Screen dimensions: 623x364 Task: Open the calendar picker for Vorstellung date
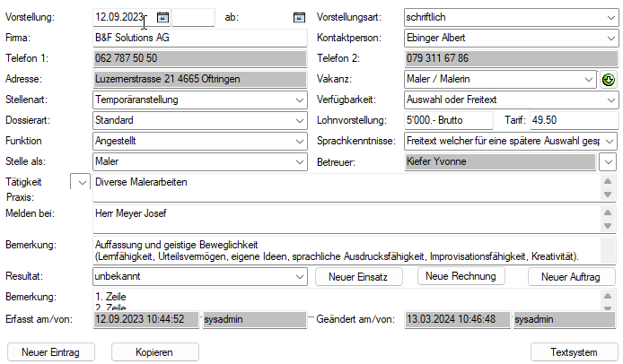(x=162, y=17)
